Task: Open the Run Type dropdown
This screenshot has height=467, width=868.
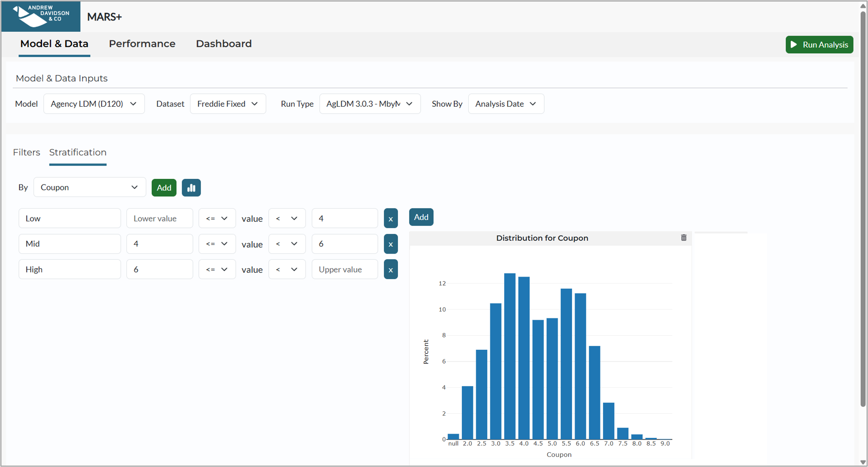Action: click(370, 104)
